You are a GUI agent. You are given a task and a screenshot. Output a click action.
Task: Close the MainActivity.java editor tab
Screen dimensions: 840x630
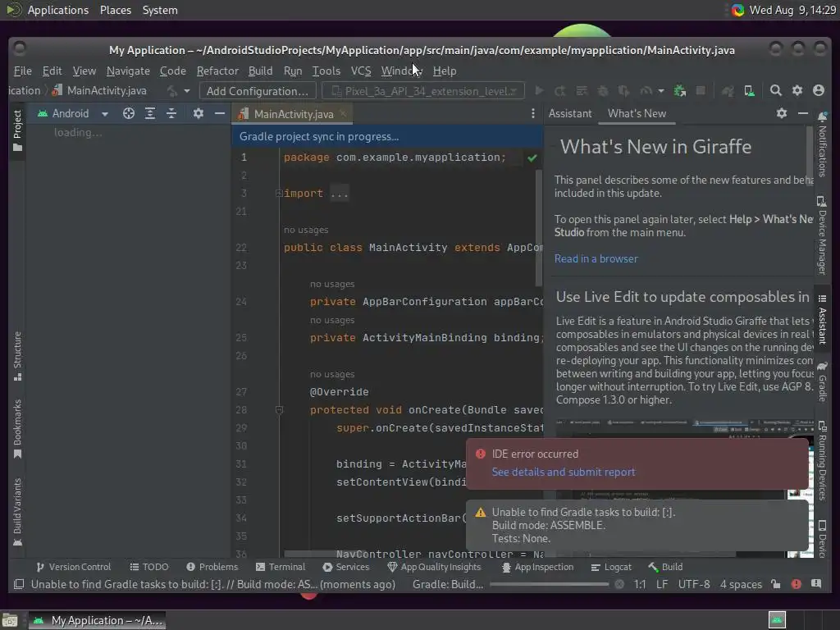(x=344, y=113)
